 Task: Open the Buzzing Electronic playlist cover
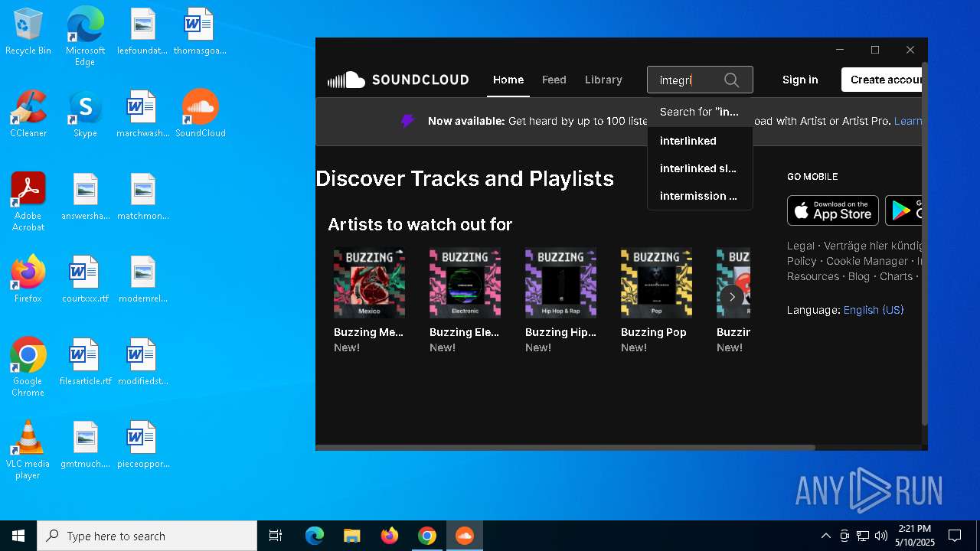pos(465,282)
